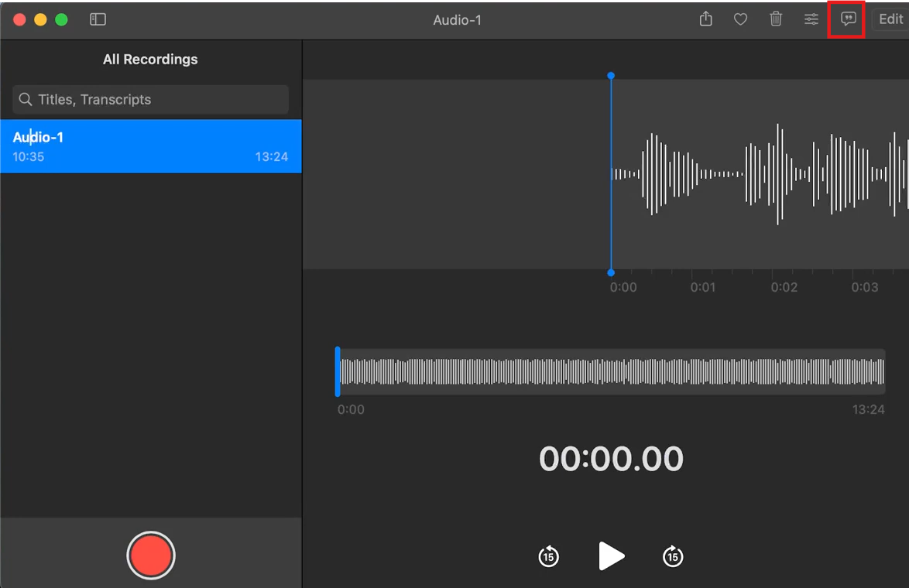The width and height of the screenshot is (909, 588).
Task: Play the Audio-1 recording
Action: pos(611,556)
